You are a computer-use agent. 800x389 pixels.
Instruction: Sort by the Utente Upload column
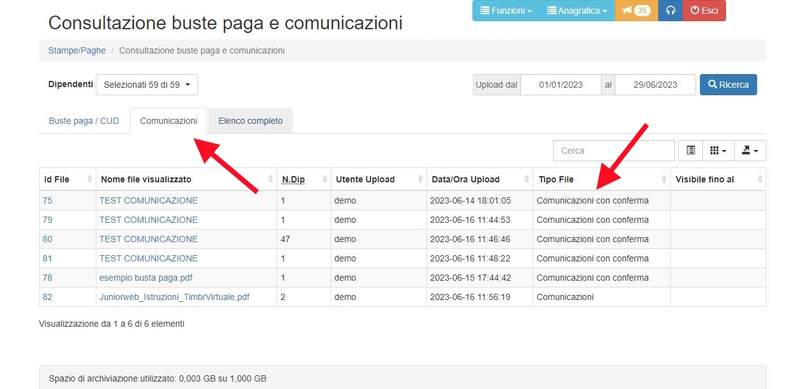tap(379, 179)
